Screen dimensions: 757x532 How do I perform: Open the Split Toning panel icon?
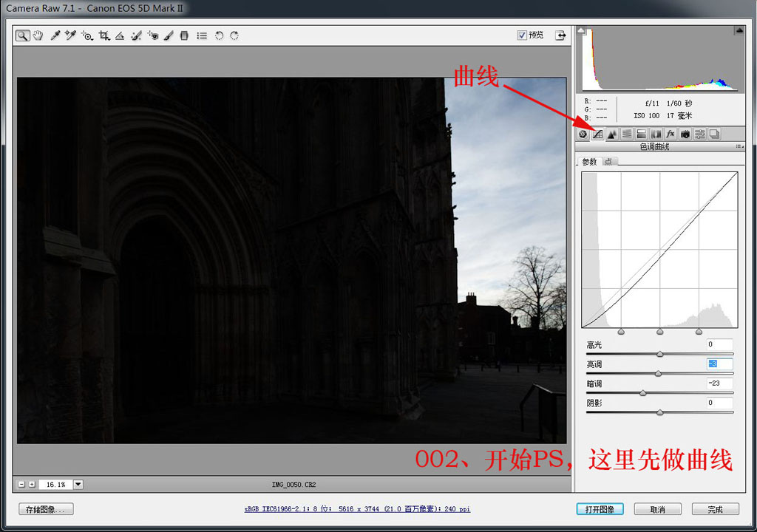click(641, 134)
